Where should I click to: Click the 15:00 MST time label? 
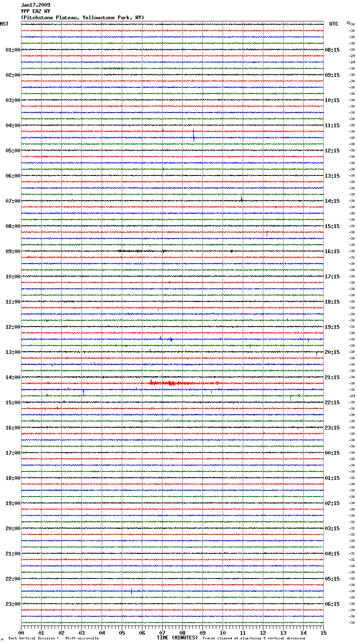pos(13,403)
